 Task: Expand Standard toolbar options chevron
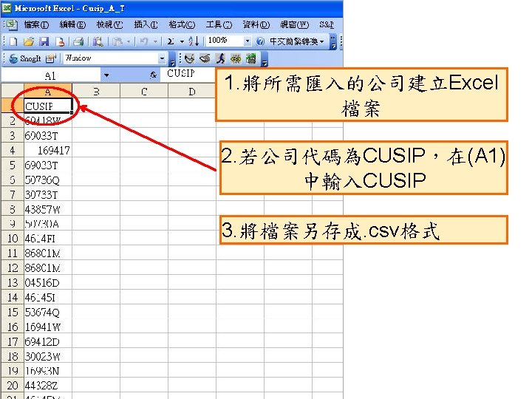tap(333, 41)
